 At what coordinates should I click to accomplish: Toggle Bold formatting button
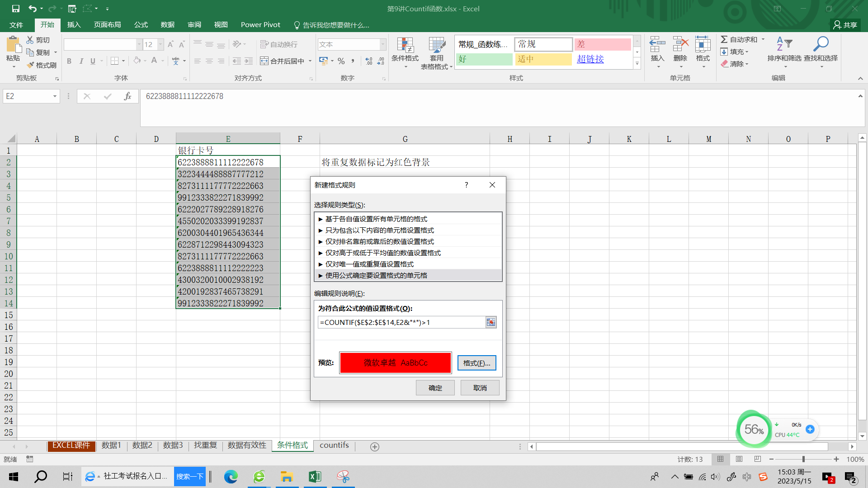pos(69,61)
